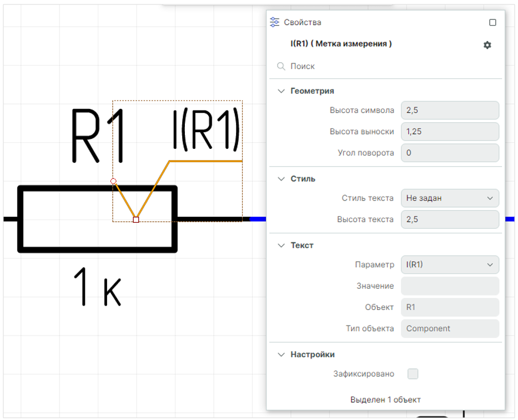The image size is (518, 420).
Task: Click the square anchor handle on marker
Action: [136, 220]
